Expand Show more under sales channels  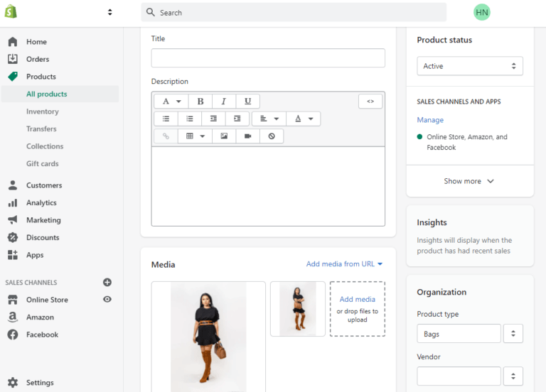click(469, 181)
